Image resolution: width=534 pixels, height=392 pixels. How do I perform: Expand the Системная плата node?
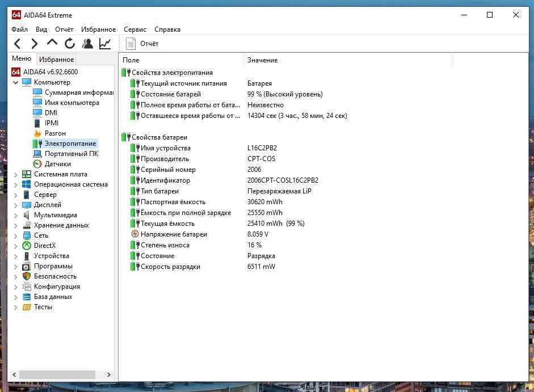(15, 174)
